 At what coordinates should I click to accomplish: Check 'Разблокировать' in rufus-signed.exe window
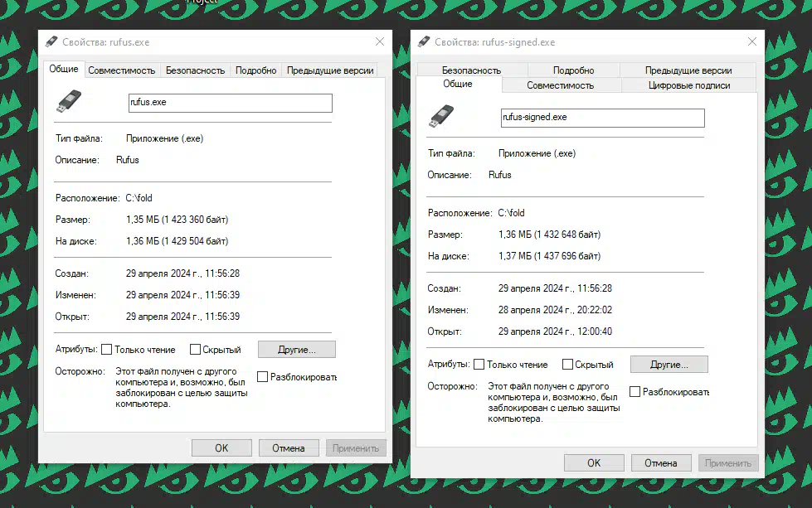point(635,392)
